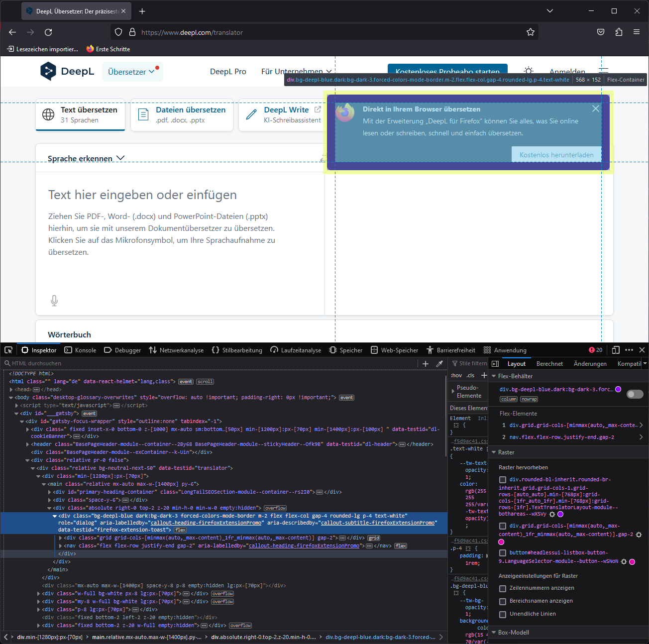Check Bereichsnamen anzeigen in grid settings
The height and width of the screenshot is (644, 649).
pos(503,601)
